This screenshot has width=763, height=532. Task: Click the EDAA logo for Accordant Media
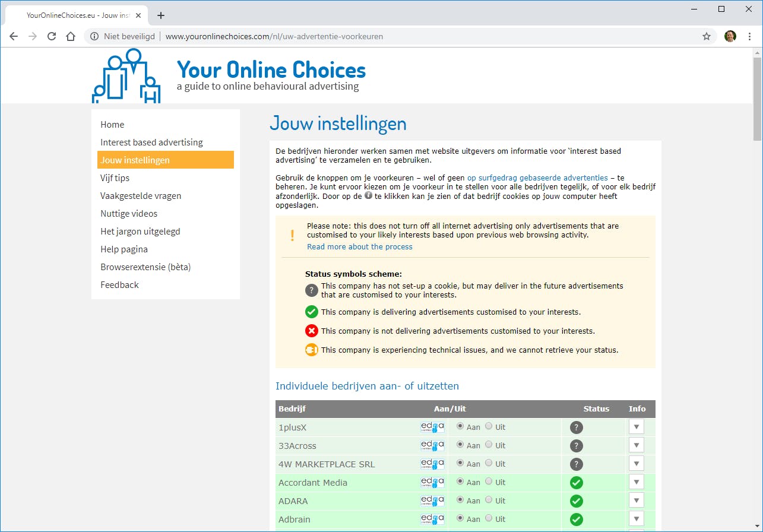432,482
